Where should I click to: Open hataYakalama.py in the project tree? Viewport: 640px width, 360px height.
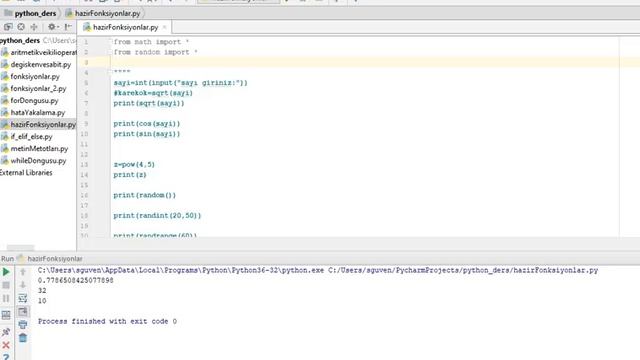(x=38, y=113)
